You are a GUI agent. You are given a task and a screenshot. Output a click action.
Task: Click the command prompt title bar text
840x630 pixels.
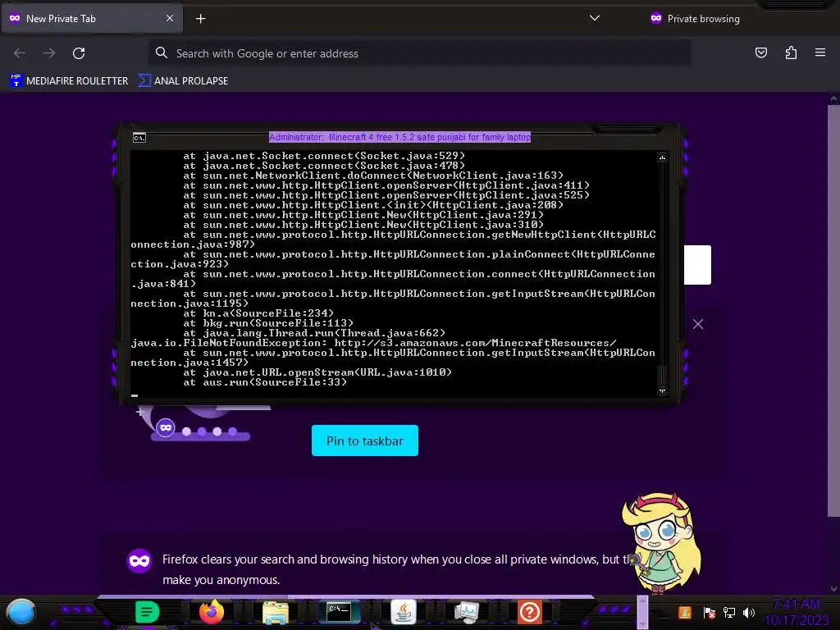click(x=399, y=137)
